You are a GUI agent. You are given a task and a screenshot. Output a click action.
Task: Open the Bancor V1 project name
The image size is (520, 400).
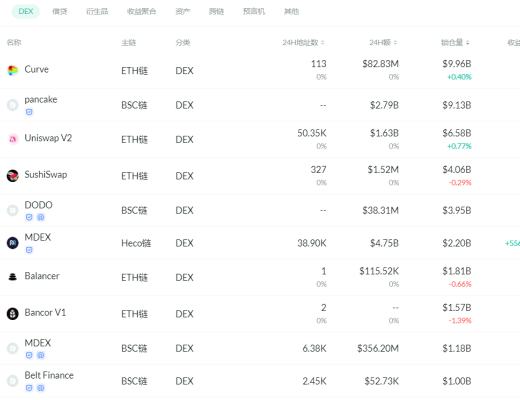[45, 313]
